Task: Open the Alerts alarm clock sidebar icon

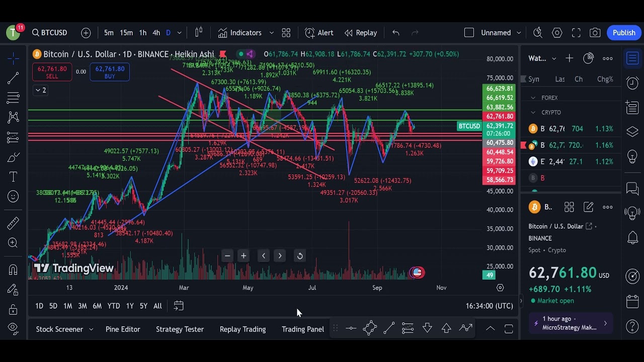Action: pos(632,82)
